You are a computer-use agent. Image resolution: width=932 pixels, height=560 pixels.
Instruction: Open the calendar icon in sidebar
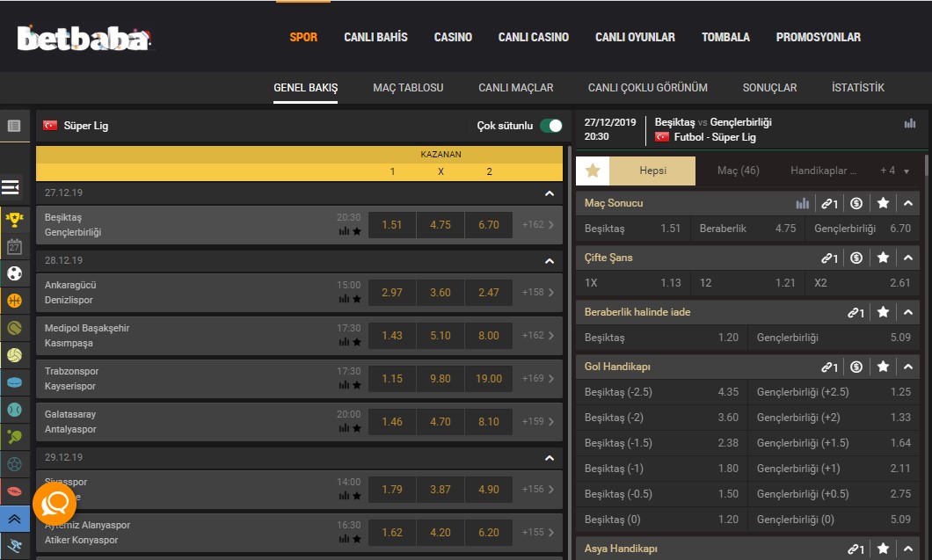(14, 246)
